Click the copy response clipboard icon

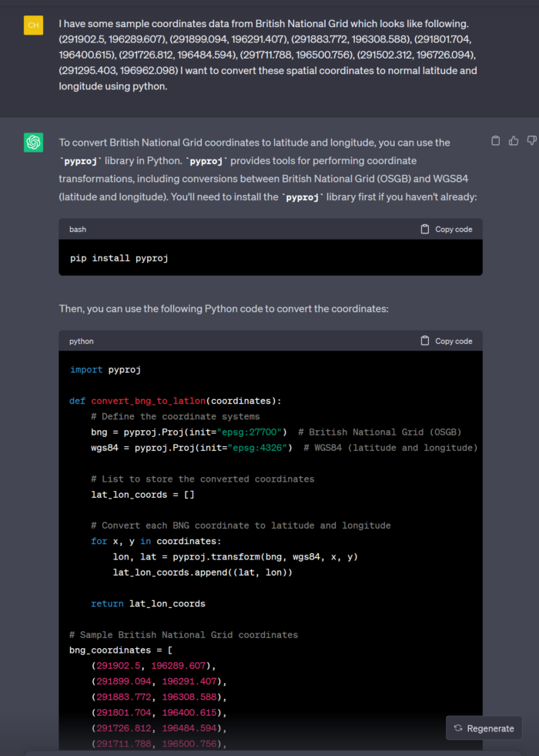coord(495,141)
